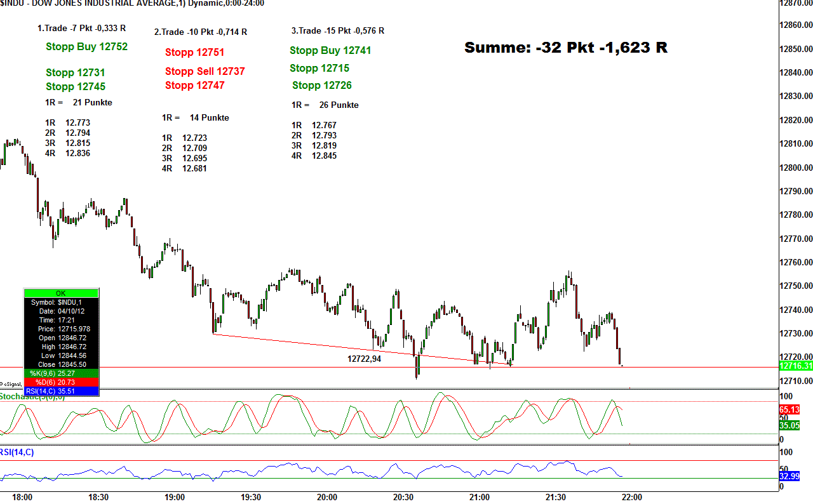This screenshot has height=504, width=813.
Task: Click the 18:30 label on time axis
Action: [x=98, y=497]
